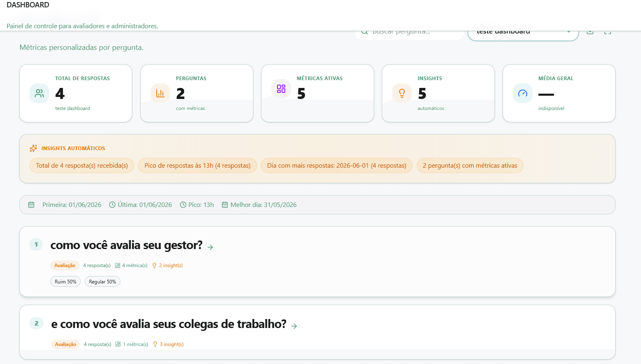Viewport: 641px width, 364px height.
Task: Click '4 resposta(s)' under the gestor question
Action: point(97,265)
